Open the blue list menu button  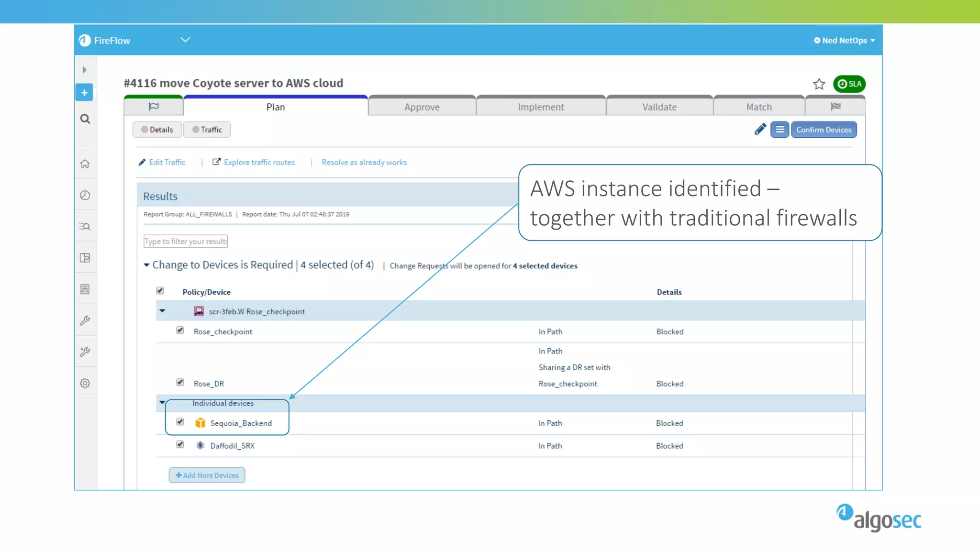point(780,130)
